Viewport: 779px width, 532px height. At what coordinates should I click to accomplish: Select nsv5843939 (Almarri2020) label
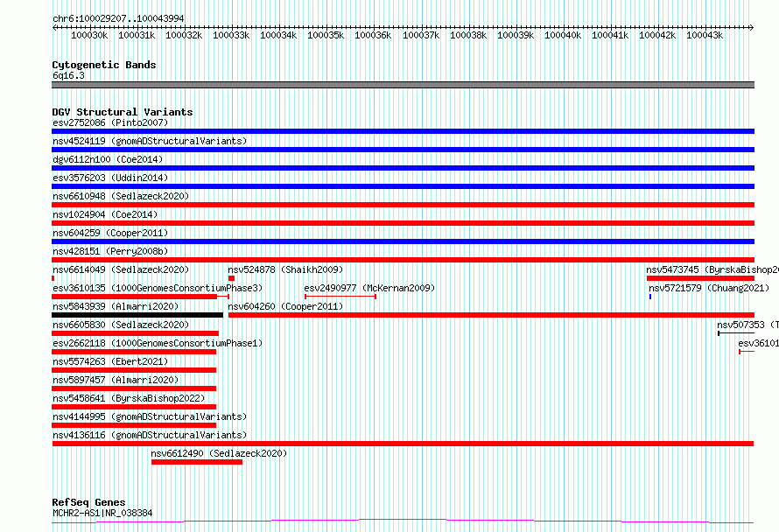coord(116,306)
